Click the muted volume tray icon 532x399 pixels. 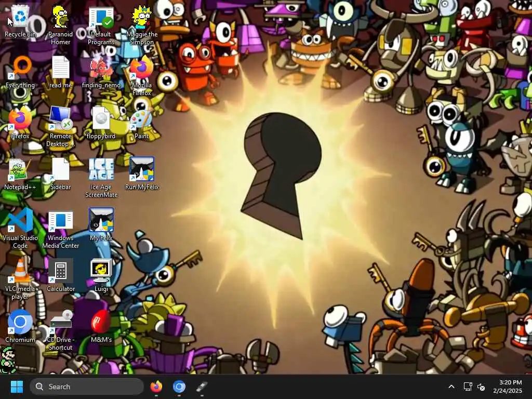[481, 387]
